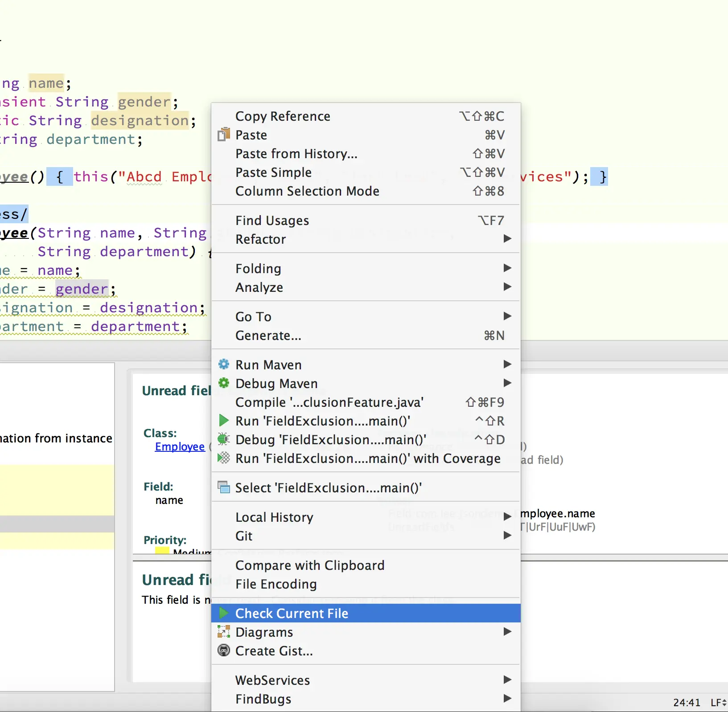Screen dimensions: 728x712
Task: Expand the Analyze submenu arrow
Action: click(507, 286)
